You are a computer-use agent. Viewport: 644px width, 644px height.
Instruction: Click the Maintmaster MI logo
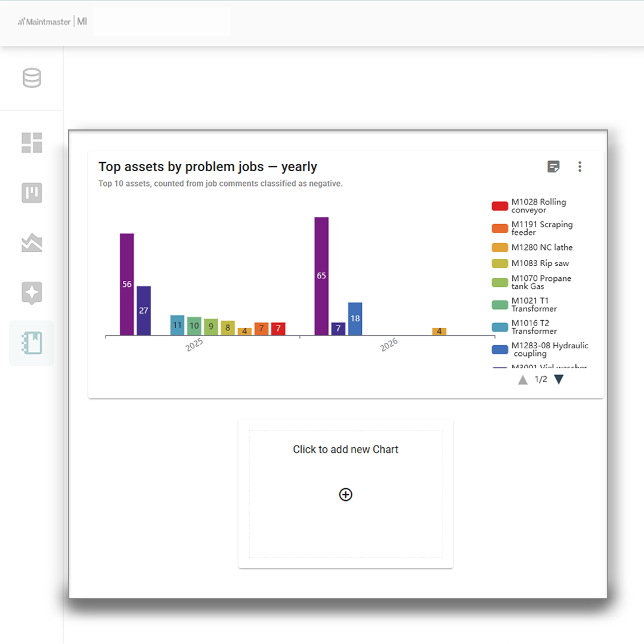point(52,22)
